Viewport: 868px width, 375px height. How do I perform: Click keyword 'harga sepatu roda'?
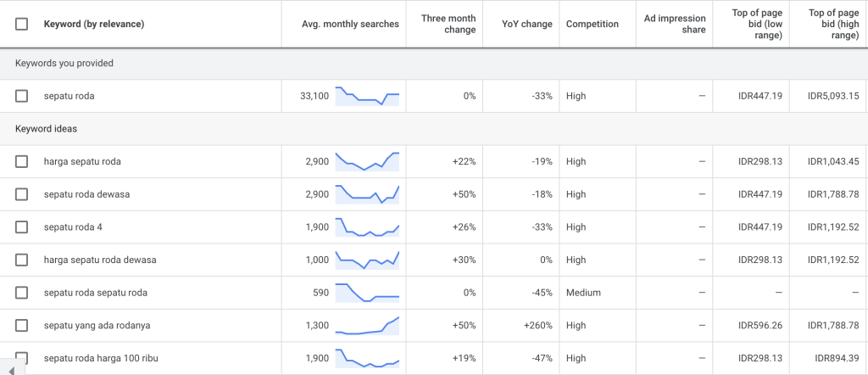pyautogui.click(x=82, y=162)
